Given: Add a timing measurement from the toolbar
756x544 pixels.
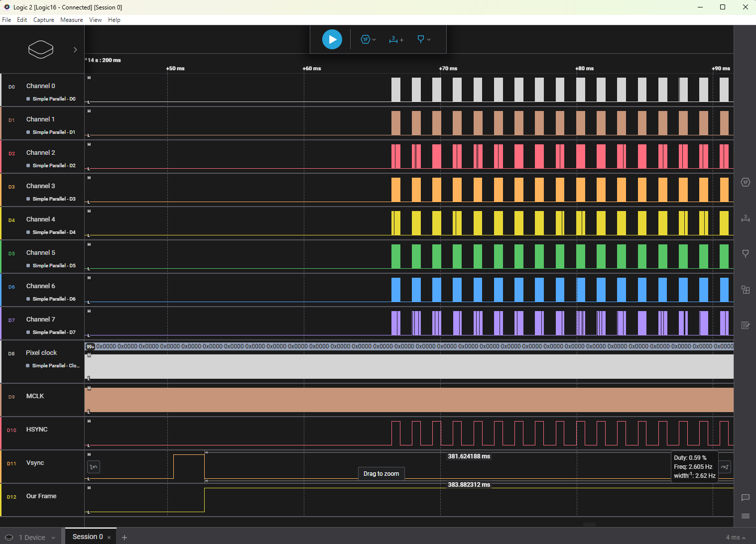Looking at the screenshot, I should [396, 39].
